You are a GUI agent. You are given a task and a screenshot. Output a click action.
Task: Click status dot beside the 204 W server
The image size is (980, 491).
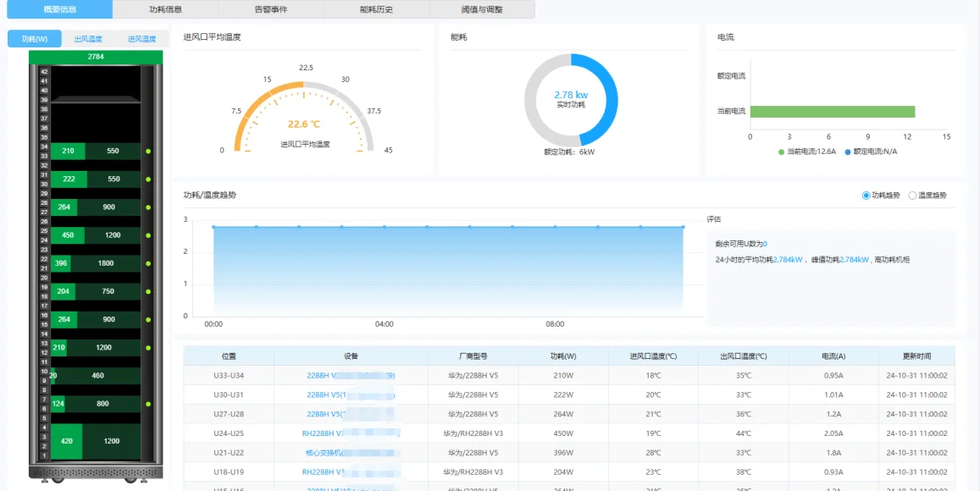click(x=148, y=292)
